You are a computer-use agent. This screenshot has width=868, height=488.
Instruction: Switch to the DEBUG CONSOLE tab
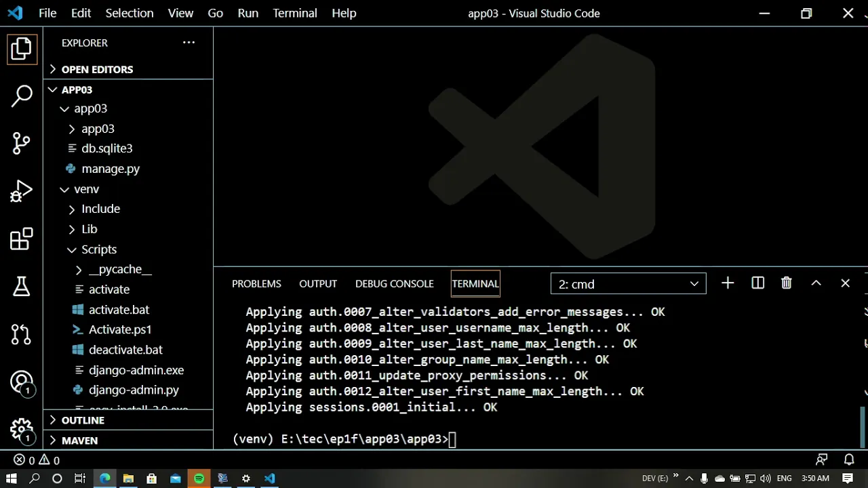click(395, 283)
